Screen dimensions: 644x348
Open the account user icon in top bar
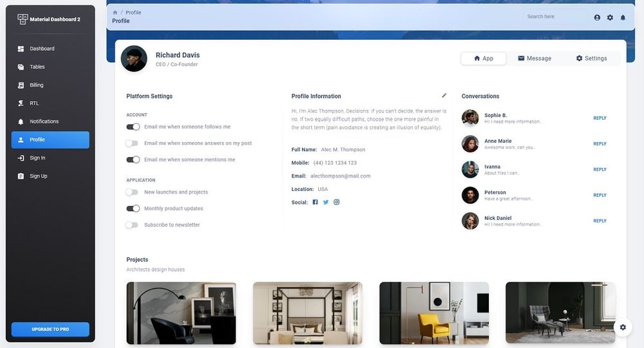[x=597, y=17]
